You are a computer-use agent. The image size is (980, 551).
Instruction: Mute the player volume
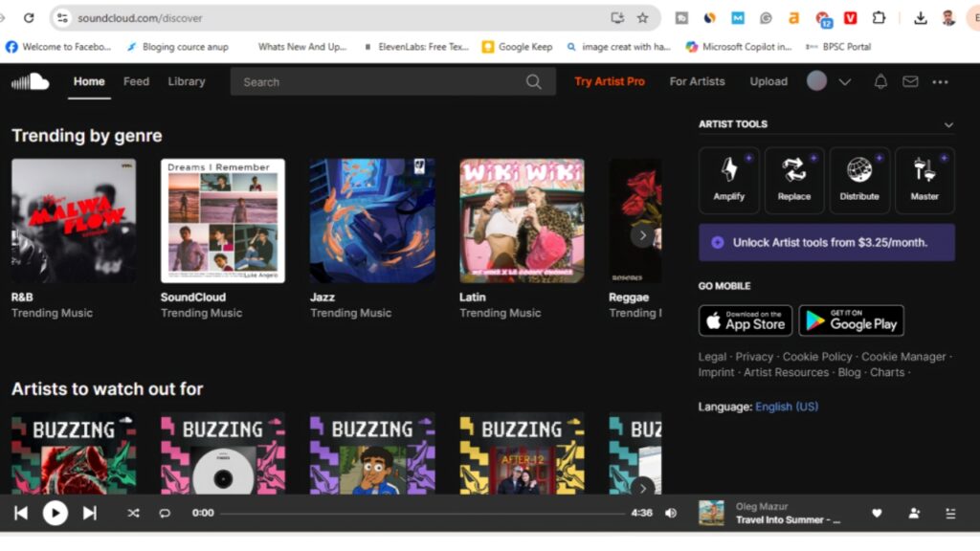pyautogui.click(x=671, y=513)
